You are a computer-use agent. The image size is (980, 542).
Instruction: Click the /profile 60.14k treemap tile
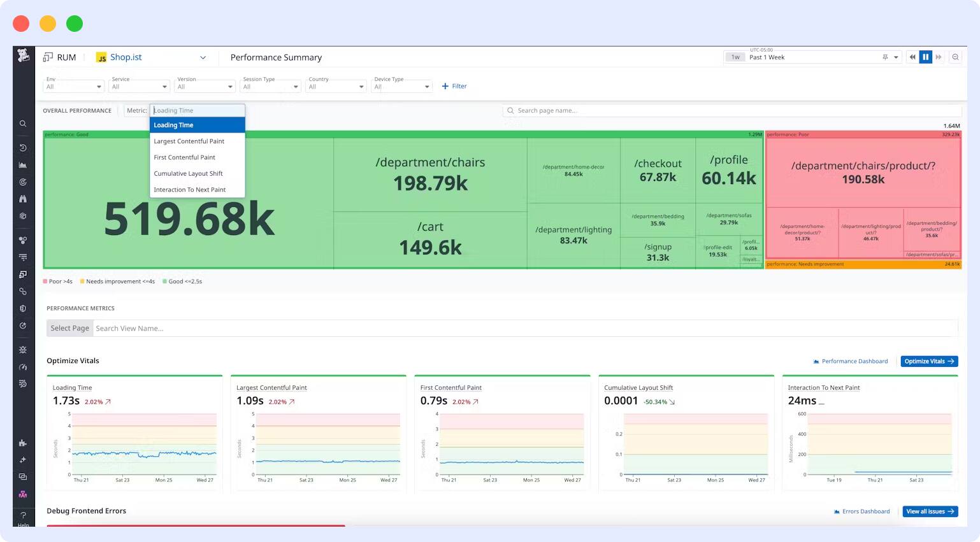click(729, 171)
